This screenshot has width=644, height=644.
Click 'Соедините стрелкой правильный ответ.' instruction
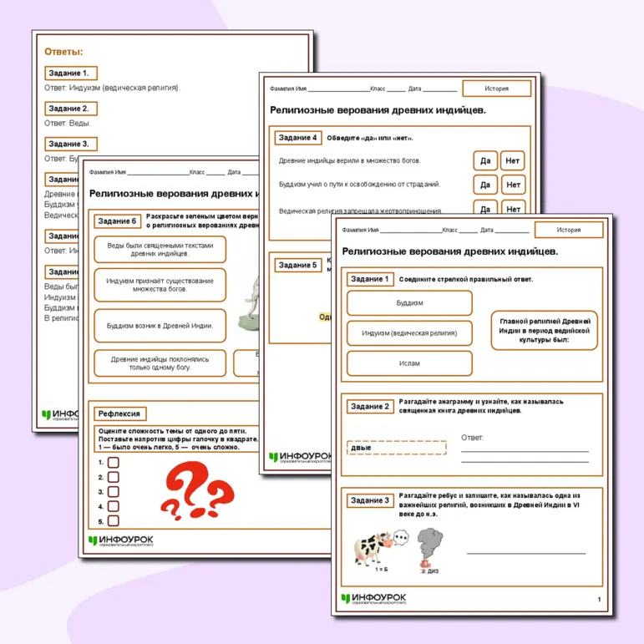coord(466,279)
